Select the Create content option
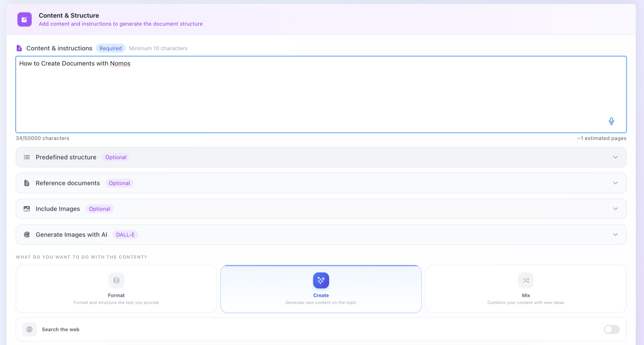The height and width of the screenshot is (345, 644). pos(321,289)
